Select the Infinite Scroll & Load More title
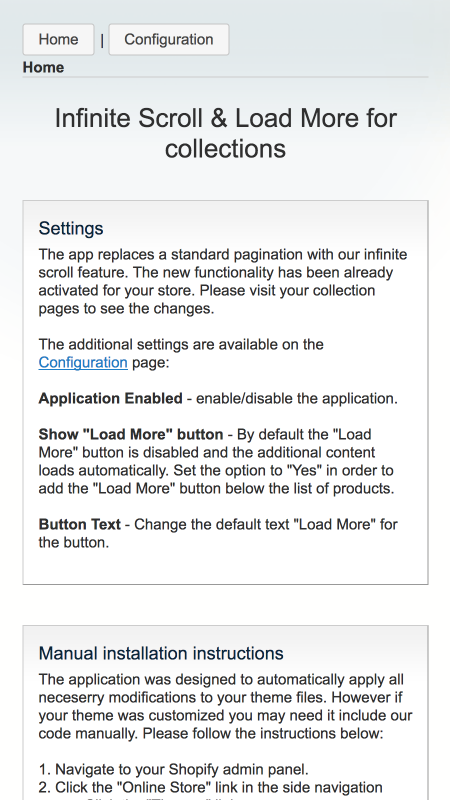Viewport: 450px width, 800px height. point(225,133)
